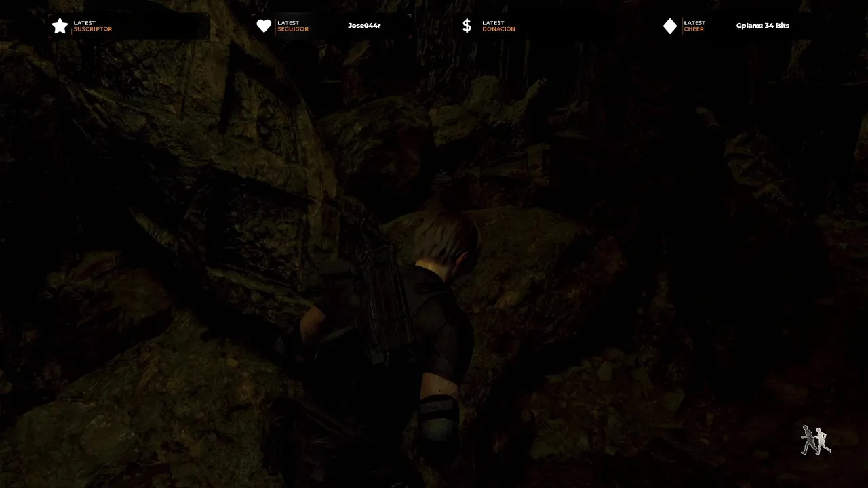
Task: Click the heart icon for latest follower
Action: pyautogui.click(x=264, y=26)
